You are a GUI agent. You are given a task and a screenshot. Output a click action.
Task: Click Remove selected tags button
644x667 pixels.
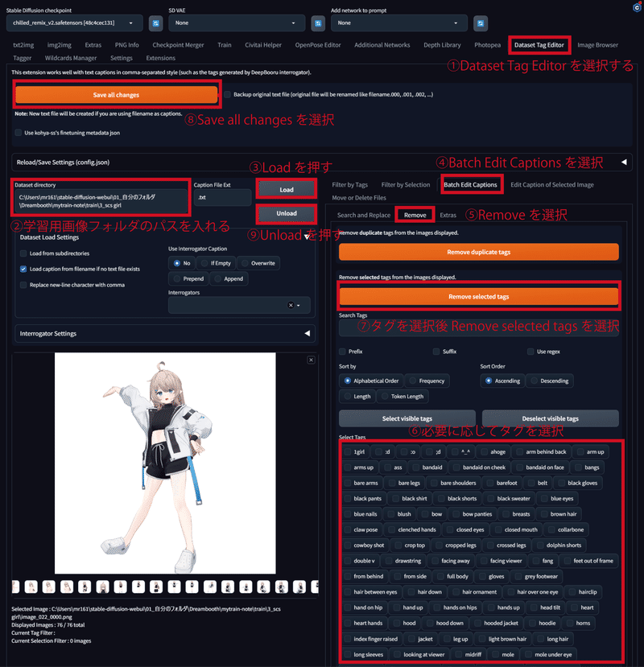pyautogui.click(x=479, y=297)
